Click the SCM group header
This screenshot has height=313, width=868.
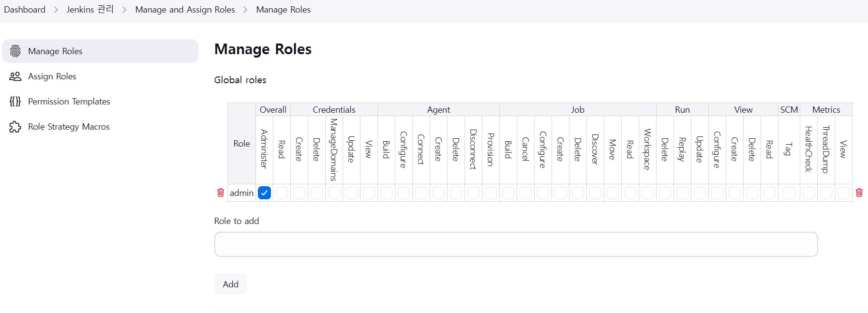pyautogui.click(x=789, y=109)
